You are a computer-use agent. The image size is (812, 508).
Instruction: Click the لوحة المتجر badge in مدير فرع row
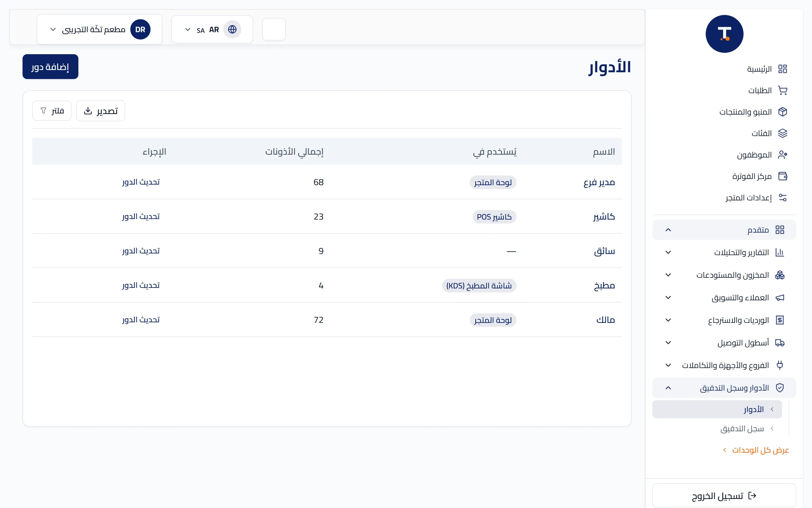point(493,182)
